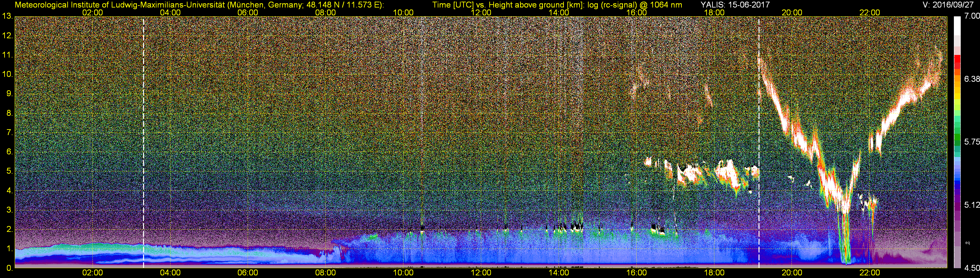Image resolution: width=980 pixels, height=278 pixels.
Task: Click the 8 km height axis label
Action: (x=9, y=113)
